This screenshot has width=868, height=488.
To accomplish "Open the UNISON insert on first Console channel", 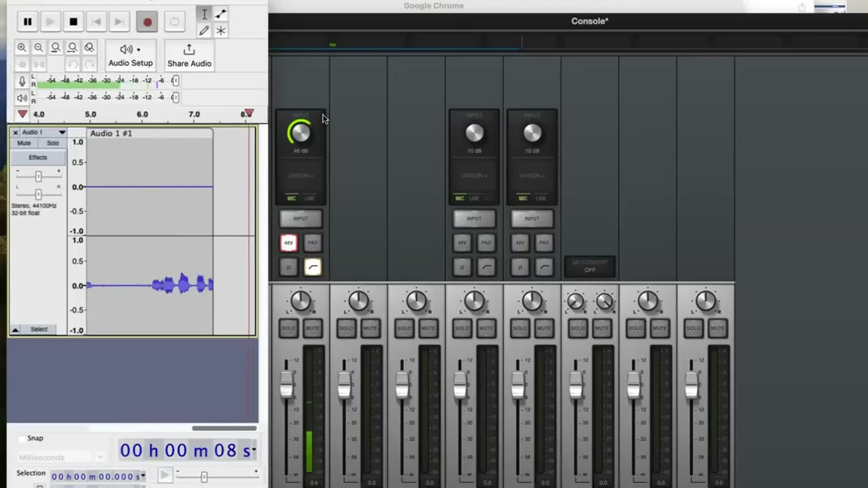I will click(x=300, y=176).
